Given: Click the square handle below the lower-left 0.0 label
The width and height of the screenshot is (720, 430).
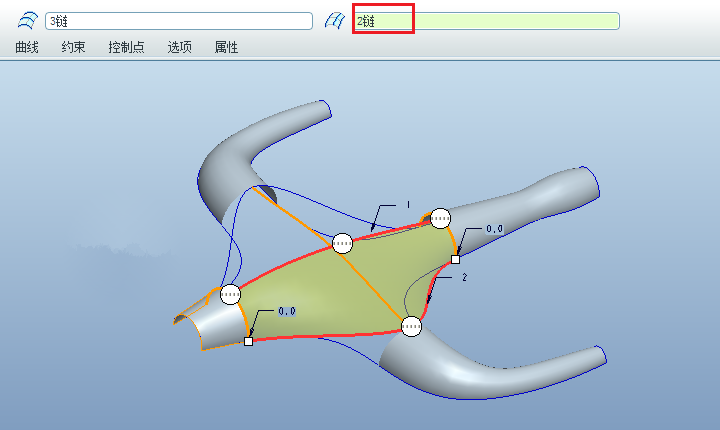Looking at the screenshot, I should [248, 341].
